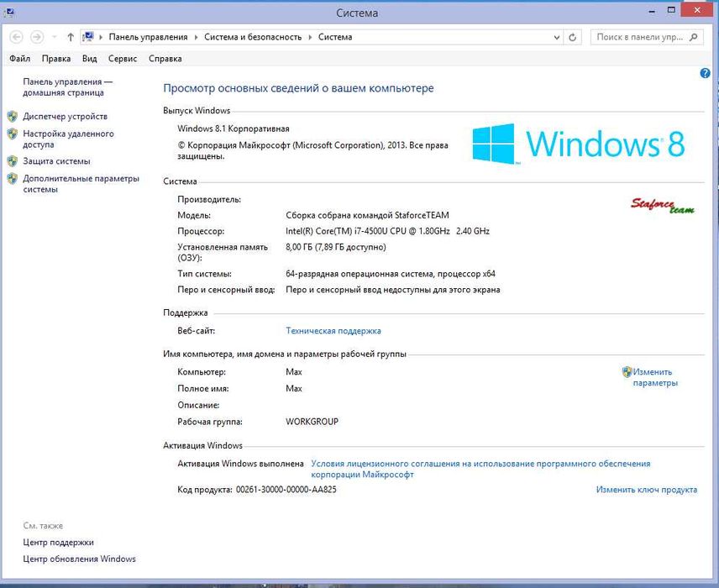Open the Microsoft license agreement terms link
This screenshot has width=719, height=588.
pyautogui.click(x=480, y=470)
